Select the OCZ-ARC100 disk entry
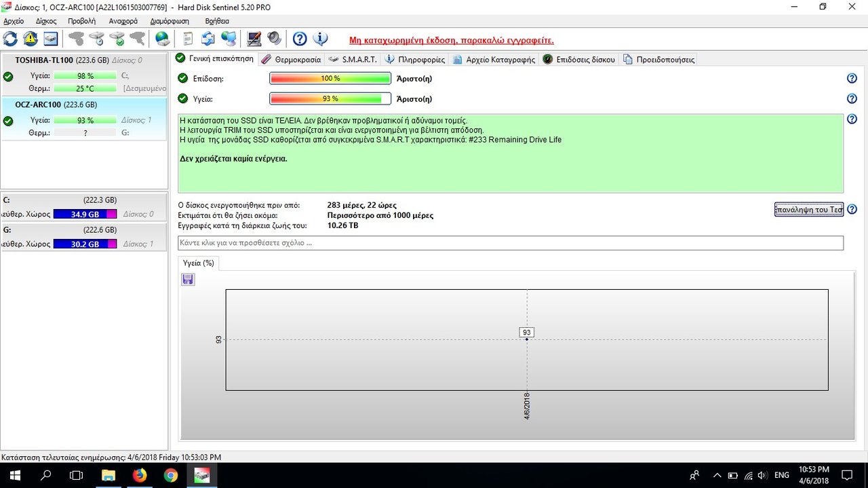The width and height of the screenshot is (868, 488). coord(83,119)
